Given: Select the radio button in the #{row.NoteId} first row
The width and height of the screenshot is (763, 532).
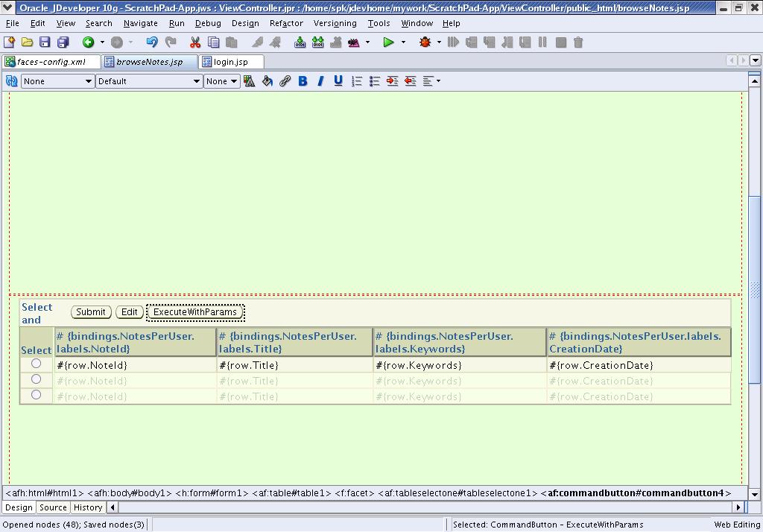Looking at the screenshot, I should click(x=36, y=364).
